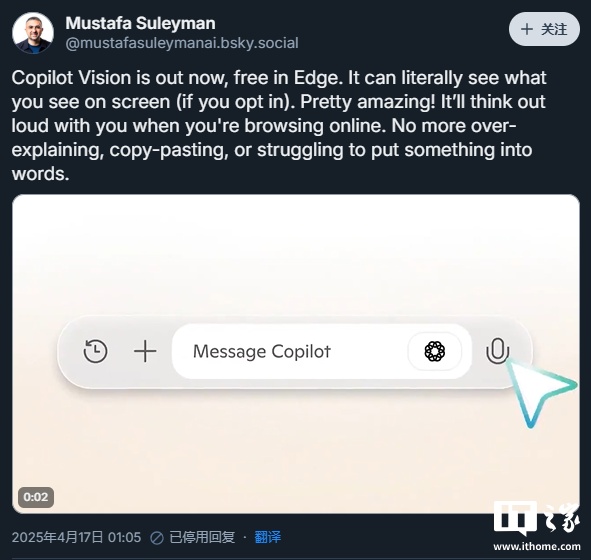The height and width of the screenshot is (560, 591).
Task: Click the Mustafa Suleyman display name
Action: pyautogui.click(x=140, y=23)
